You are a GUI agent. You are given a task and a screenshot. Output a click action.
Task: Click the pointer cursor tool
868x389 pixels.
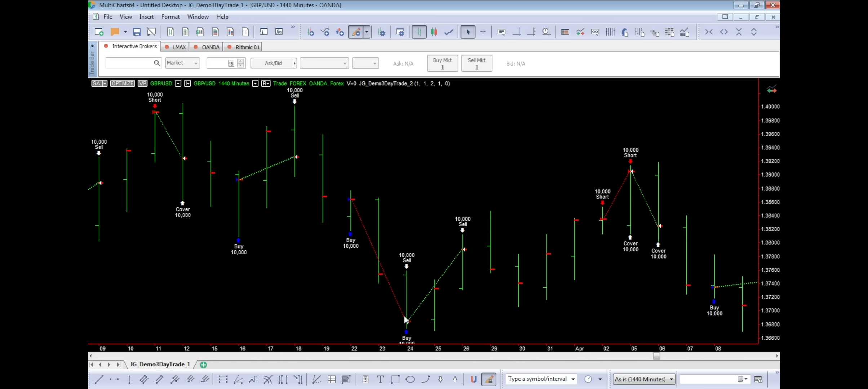coord(468,32)
